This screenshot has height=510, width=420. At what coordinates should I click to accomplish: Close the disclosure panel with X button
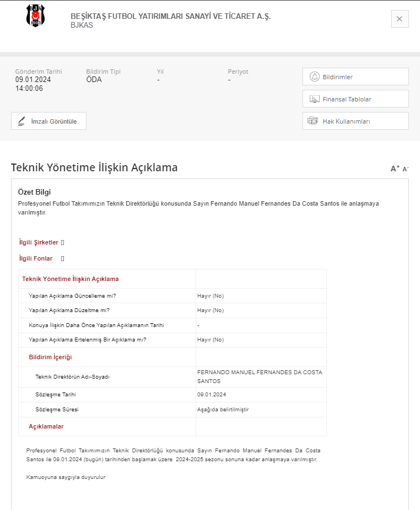pos(399,19)
